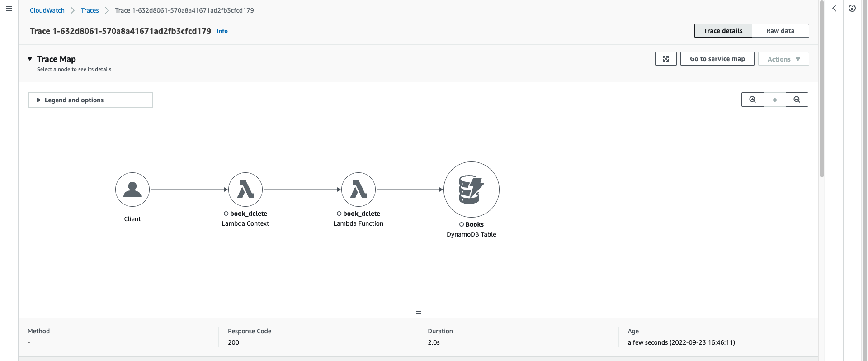868x361 pixels.
Task: Zoom in on the trace map
Action: (x=753, y=100)
